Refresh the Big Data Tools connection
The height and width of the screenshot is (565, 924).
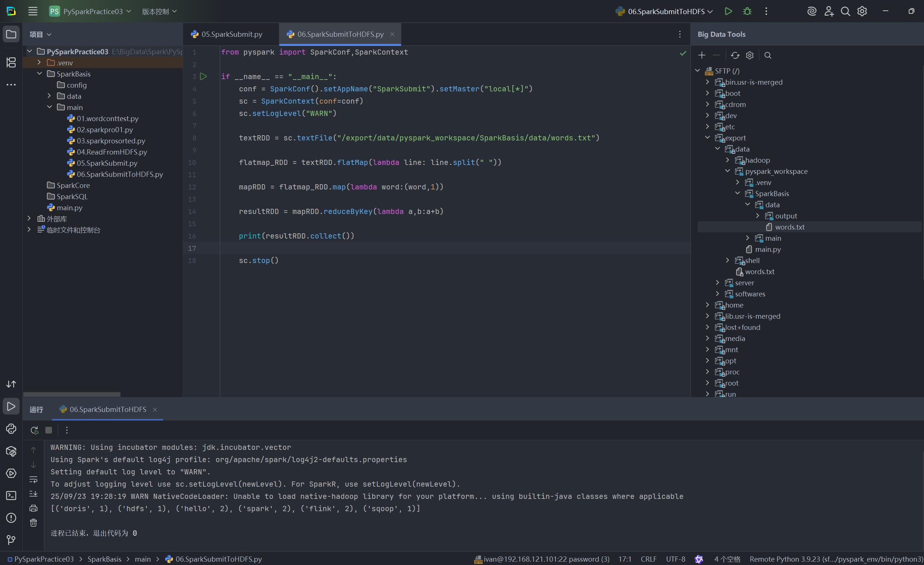(x=735, y=55)
